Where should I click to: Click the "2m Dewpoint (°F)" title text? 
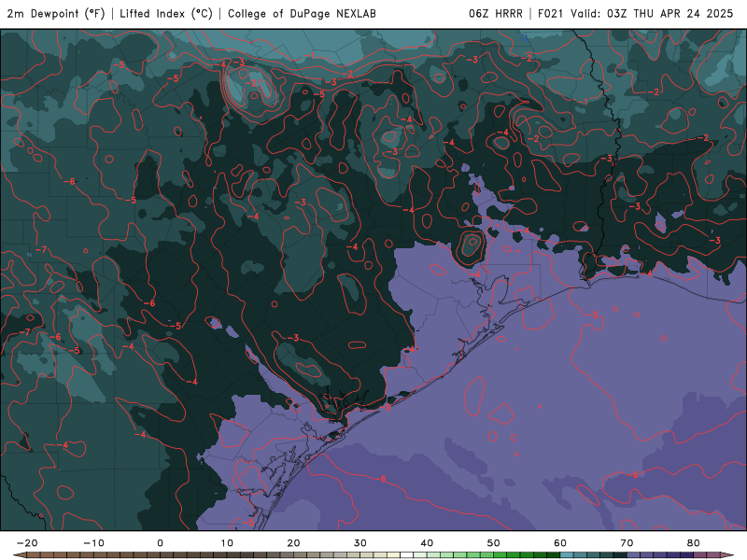tap(56, 14)
